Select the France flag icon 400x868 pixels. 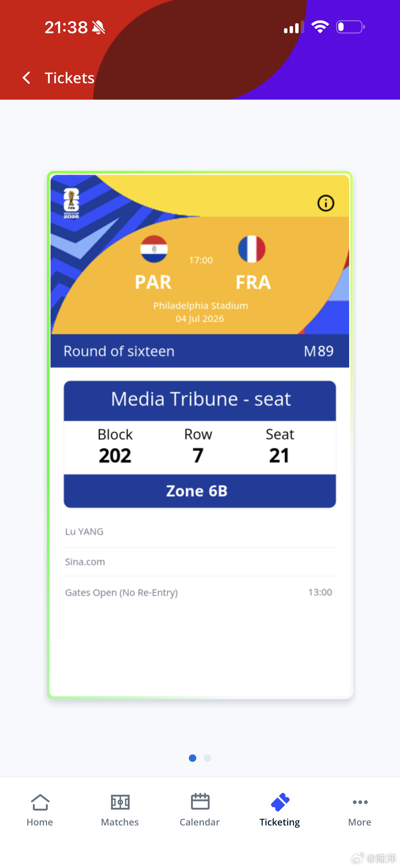click(x=251, y=249)
